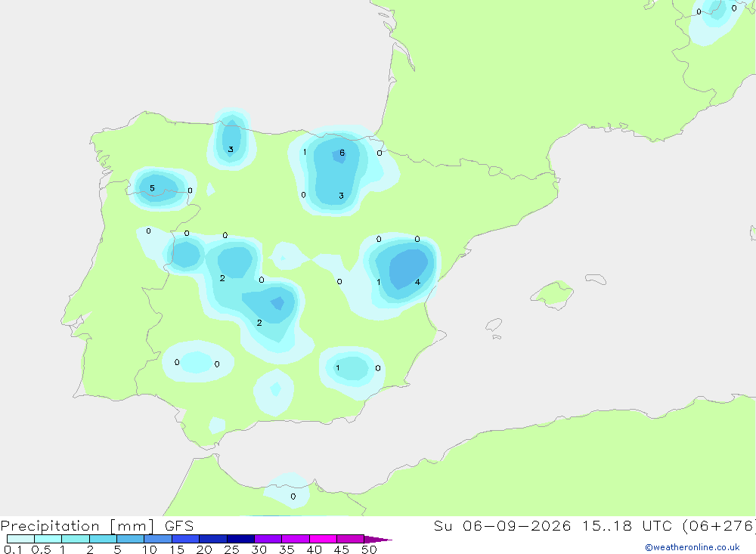Select the 45–50 mm legend swatch
Viewport: 756px width, 554px height.
point(351,539)
